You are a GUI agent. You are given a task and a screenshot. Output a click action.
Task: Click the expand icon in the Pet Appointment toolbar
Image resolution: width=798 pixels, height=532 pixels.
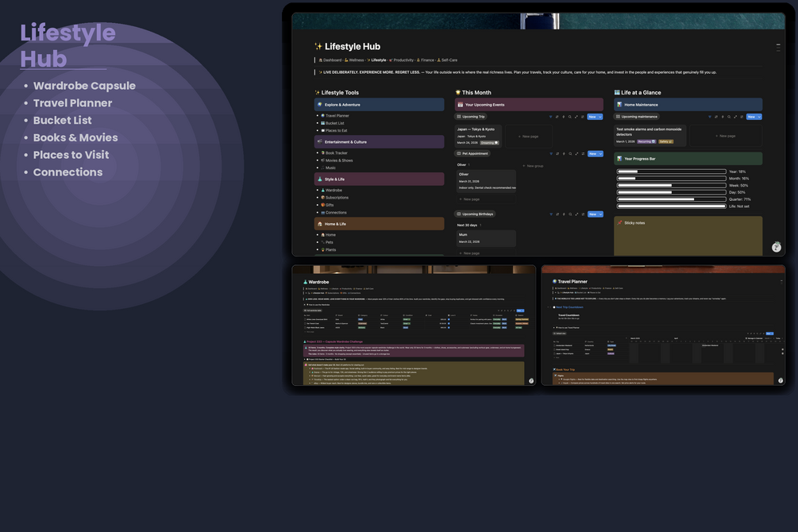576,154
